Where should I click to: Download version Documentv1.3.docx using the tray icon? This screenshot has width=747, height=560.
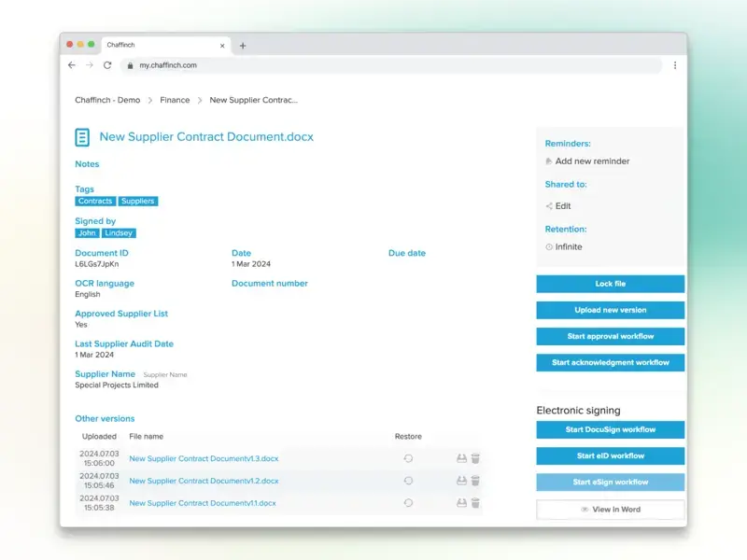461,458
